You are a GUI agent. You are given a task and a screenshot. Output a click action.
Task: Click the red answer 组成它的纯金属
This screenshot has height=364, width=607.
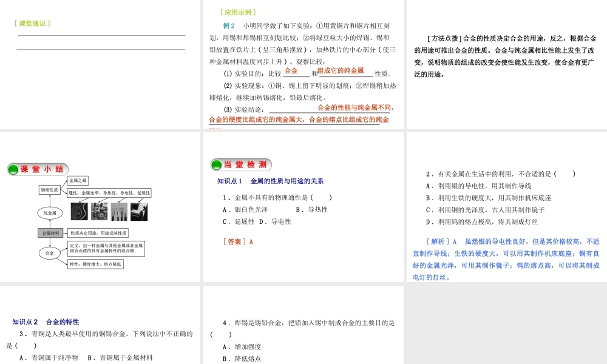click(341, 70)
